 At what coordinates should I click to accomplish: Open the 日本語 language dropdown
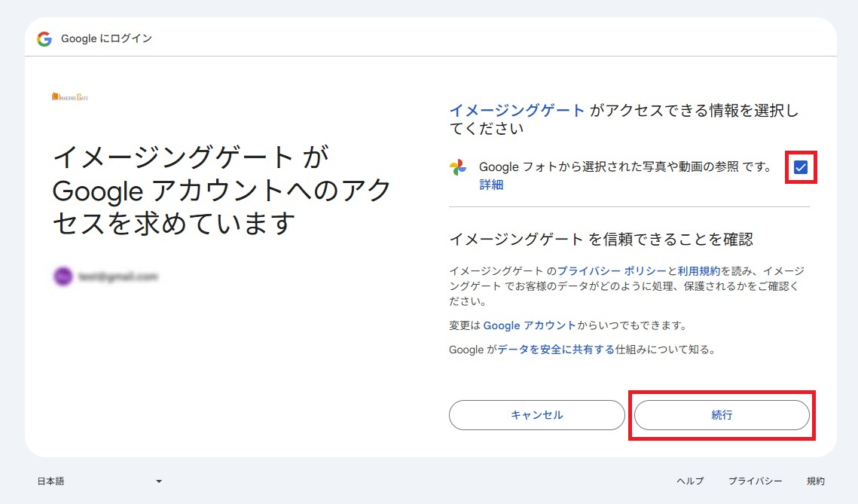99,481
